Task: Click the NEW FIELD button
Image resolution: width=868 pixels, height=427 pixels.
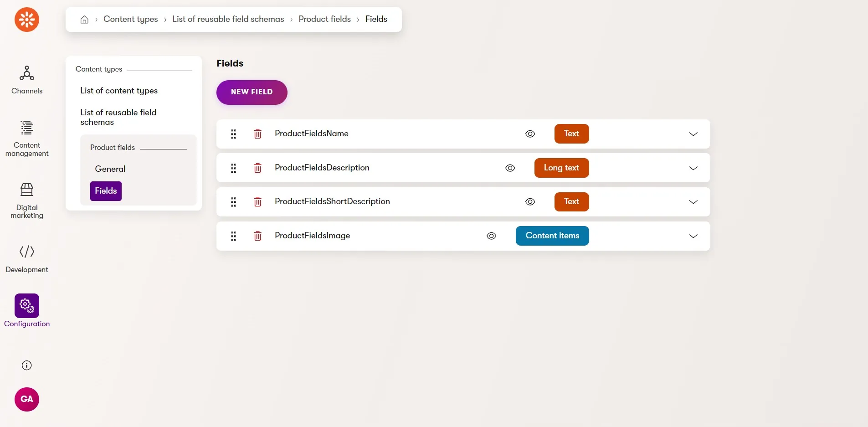Action: click(x=252, y=93)
